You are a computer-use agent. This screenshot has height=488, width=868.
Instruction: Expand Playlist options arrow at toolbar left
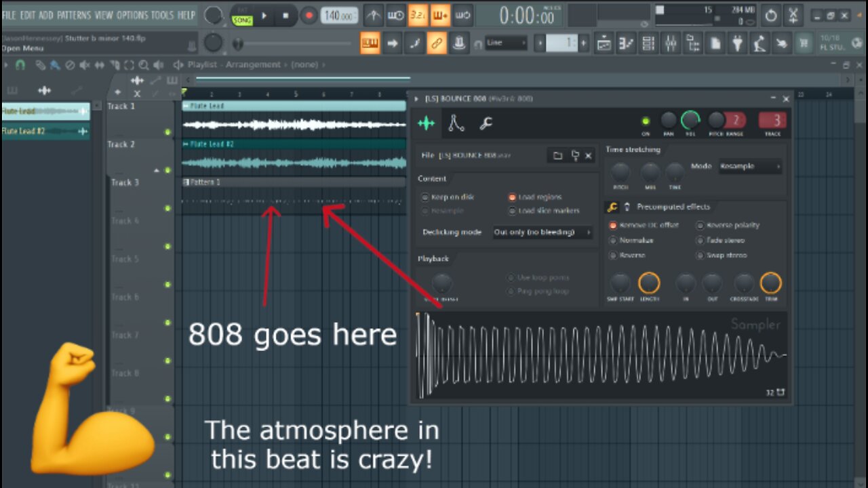[6, 65]
